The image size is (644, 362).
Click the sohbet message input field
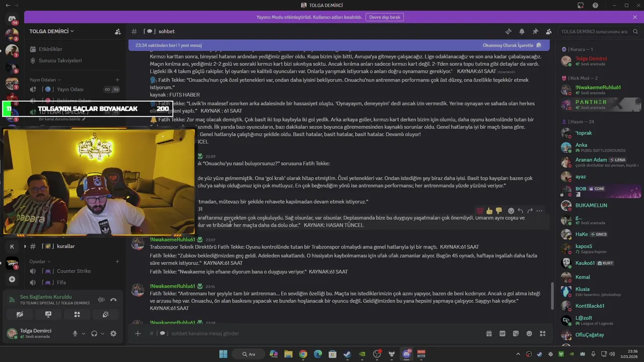312,333
